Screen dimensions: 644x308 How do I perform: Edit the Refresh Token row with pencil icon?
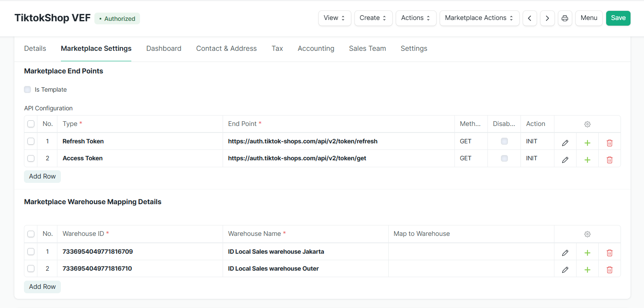point(565,143)
